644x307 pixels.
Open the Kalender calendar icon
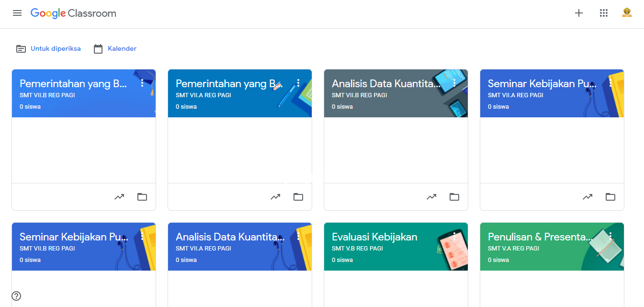point(98,48)
